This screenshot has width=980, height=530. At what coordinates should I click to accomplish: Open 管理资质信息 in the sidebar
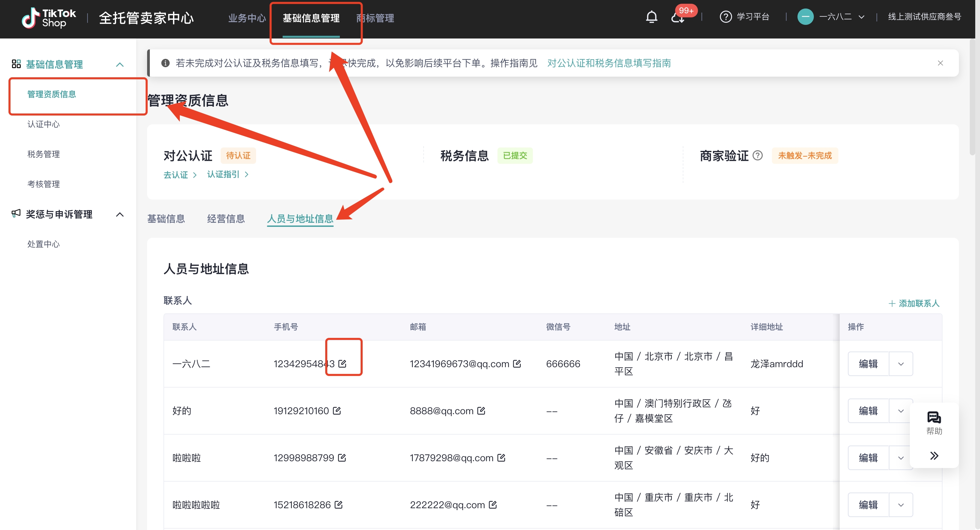(x=51, y=94)
